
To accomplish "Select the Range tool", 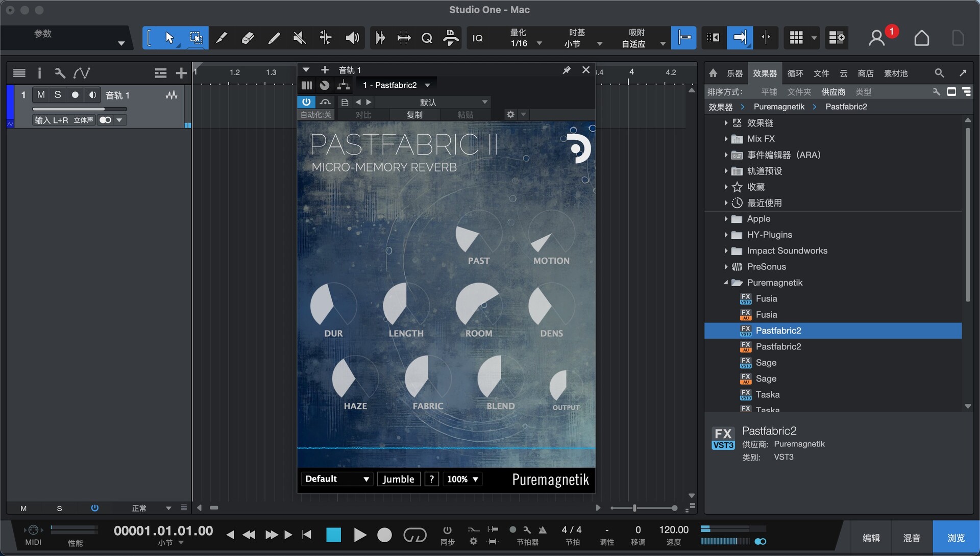I will 195,38.
